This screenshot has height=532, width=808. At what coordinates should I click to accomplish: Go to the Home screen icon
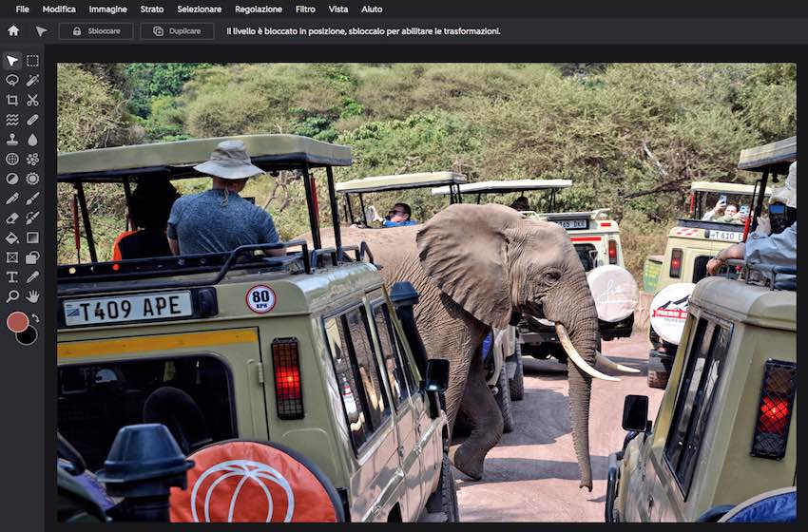click(13, 31)
